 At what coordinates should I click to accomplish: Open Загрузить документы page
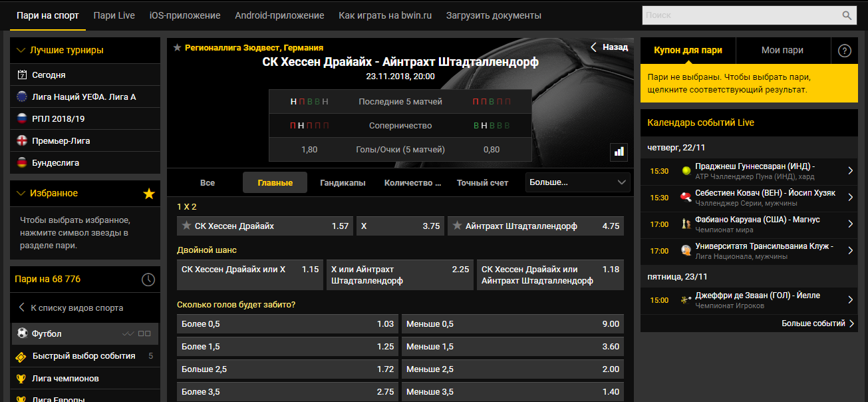494,15
